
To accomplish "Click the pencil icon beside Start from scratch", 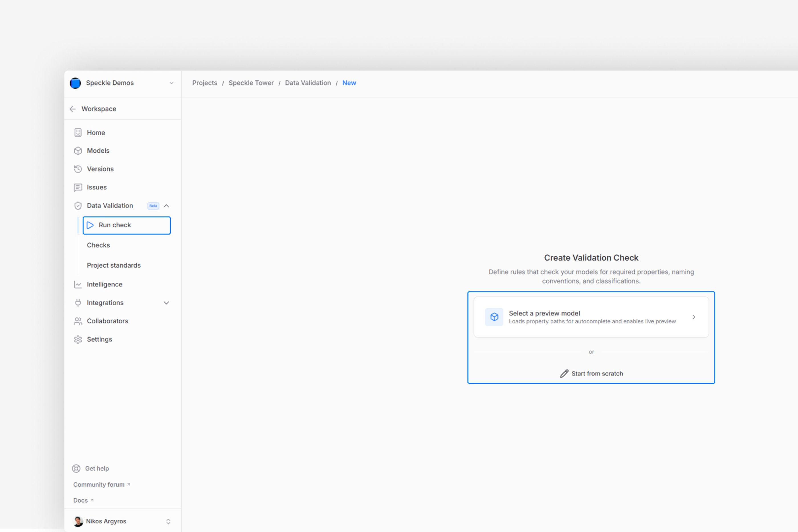I will (564, 374).
